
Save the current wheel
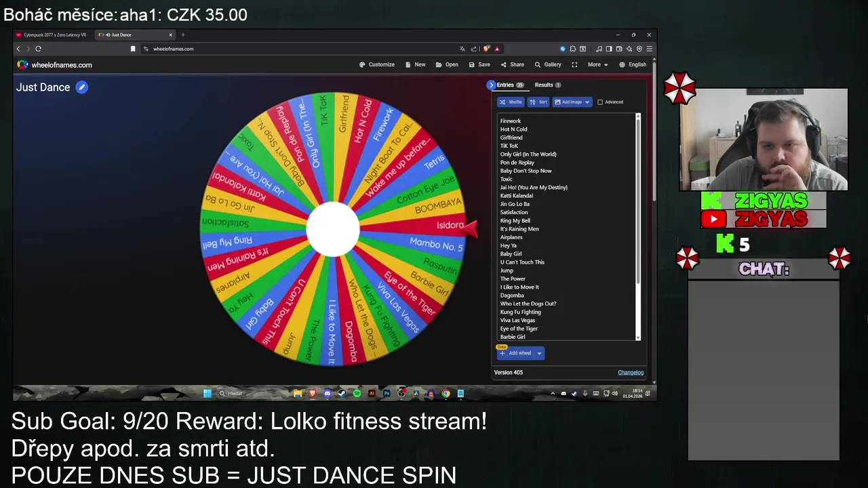(479, 64)
